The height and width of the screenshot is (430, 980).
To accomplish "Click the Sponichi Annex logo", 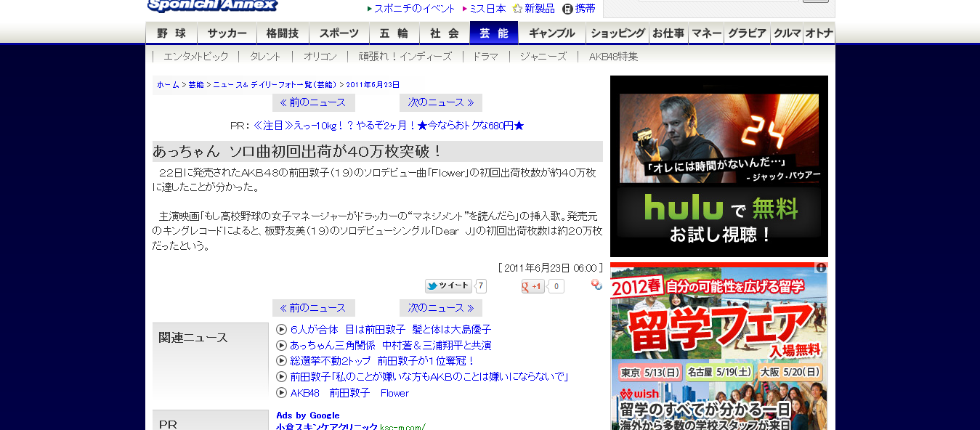I will [212, 6].
